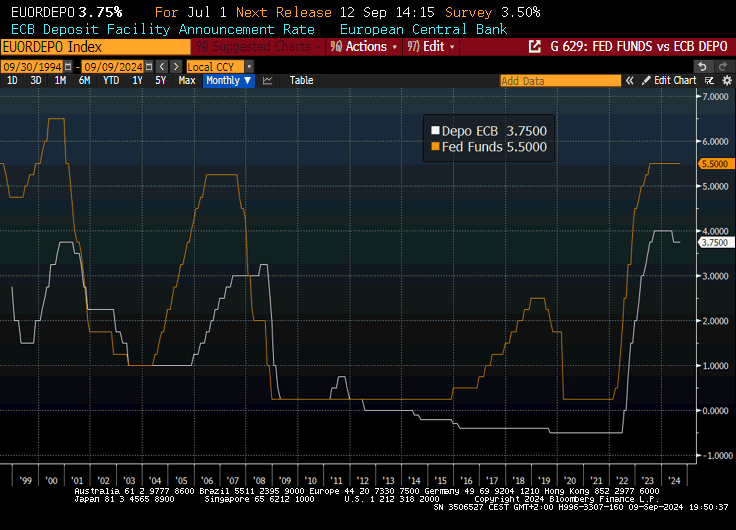This screenshot has width=736, height=530.
Task: Shift the date range forward with right arrow
Action: point(176,67)
